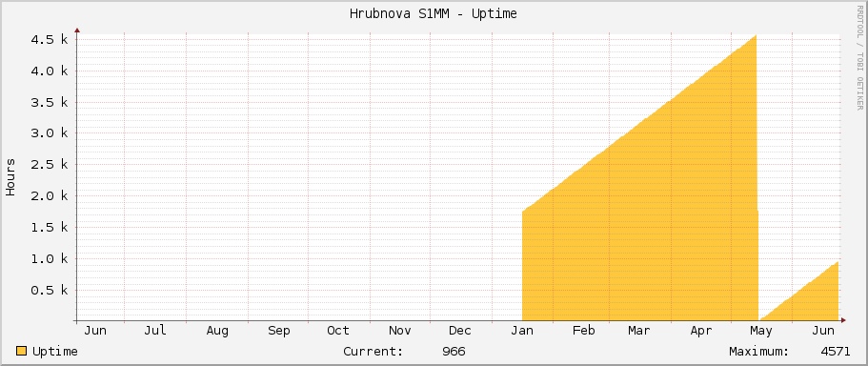Screen dimensions: 868x366
Task: Click the 'Oct' month label
Action: 337,331
